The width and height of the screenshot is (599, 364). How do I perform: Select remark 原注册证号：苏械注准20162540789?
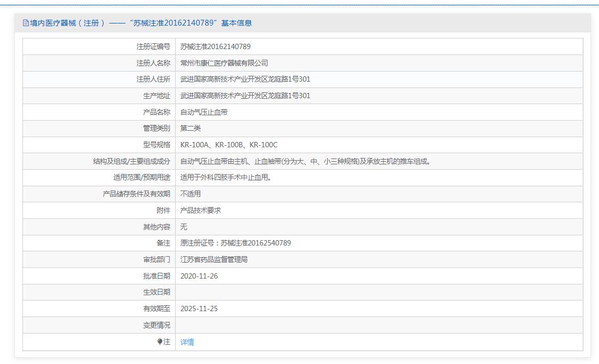pyautogui.click(x=235, y=243)
